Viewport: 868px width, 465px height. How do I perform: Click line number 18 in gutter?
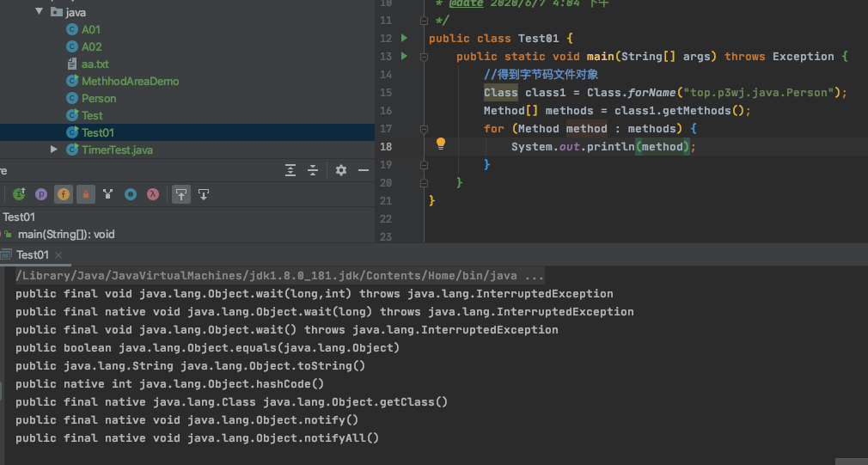coord(386,147)
